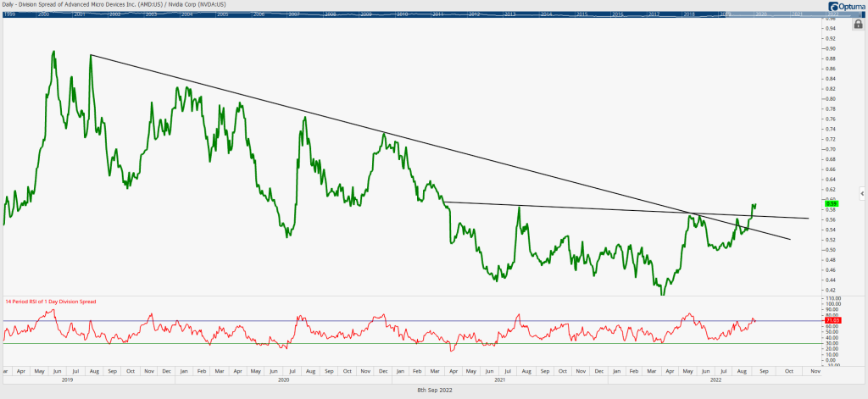The image size is (868, 399).
Task: Click the 0.80 value on the price scale
Action: (829, 99)
